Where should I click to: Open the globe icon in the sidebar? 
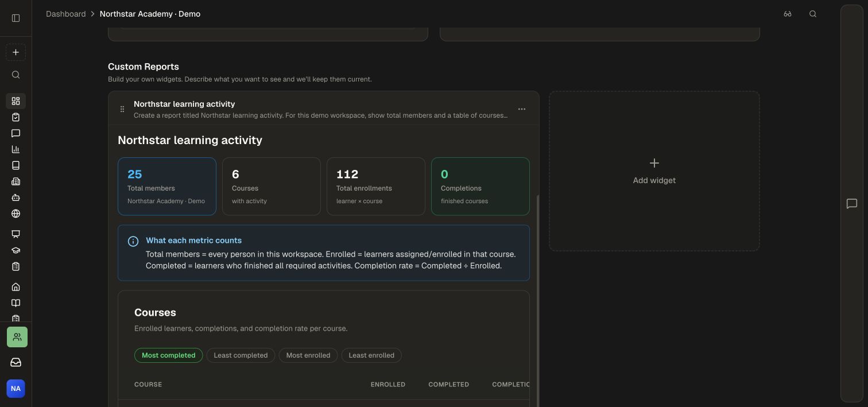(x=15, y=214)
